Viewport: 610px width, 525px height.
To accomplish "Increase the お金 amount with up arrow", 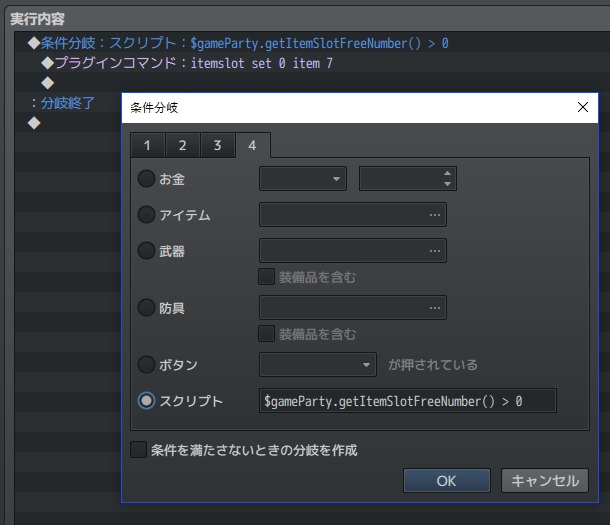I will (x=447, y=173).
